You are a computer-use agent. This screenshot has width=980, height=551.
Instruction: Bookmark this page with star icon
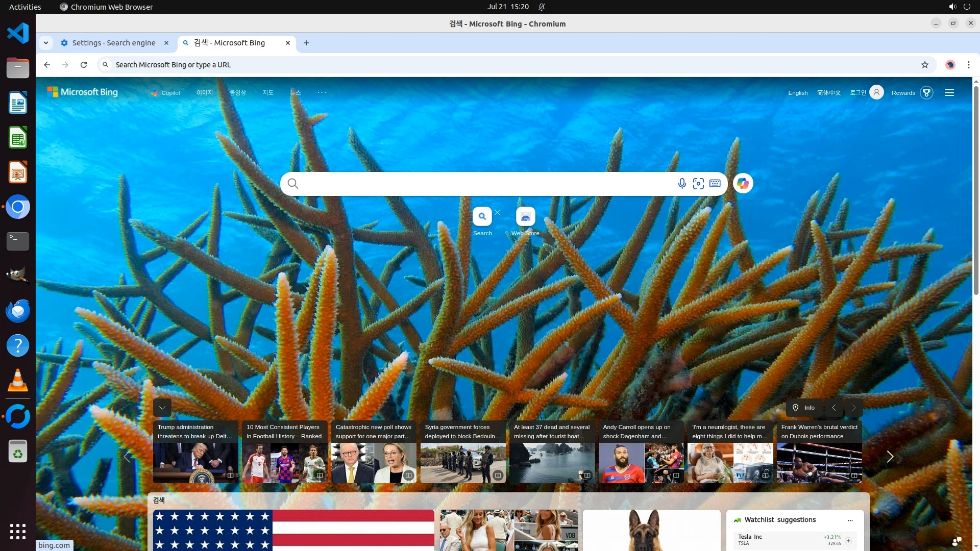pyautogui.click(x=924, y=65)
